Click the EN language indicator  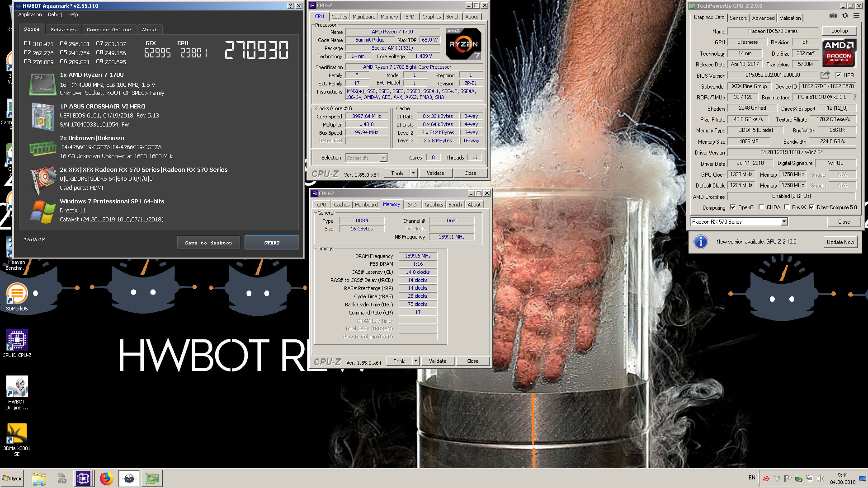coord(752,478)
